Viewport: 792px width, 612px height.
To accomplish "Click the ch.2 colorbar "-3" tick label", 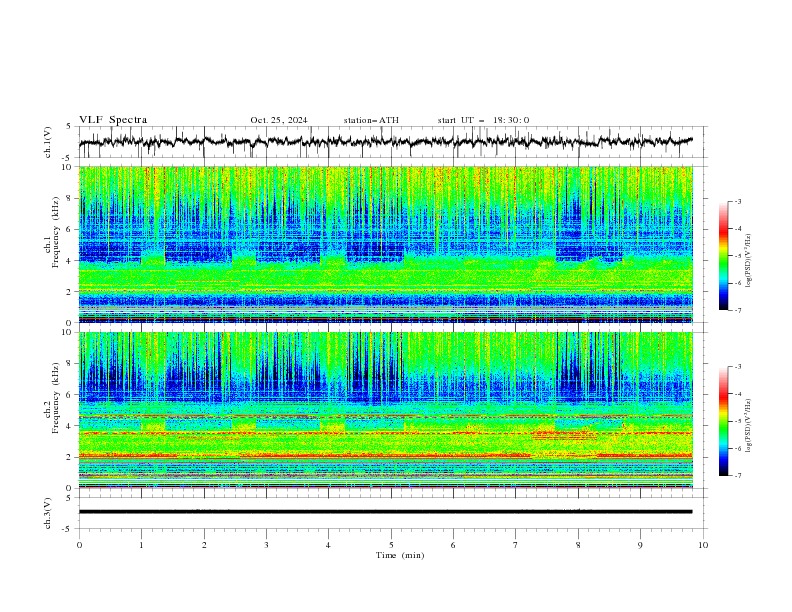I will click(737, 367).
